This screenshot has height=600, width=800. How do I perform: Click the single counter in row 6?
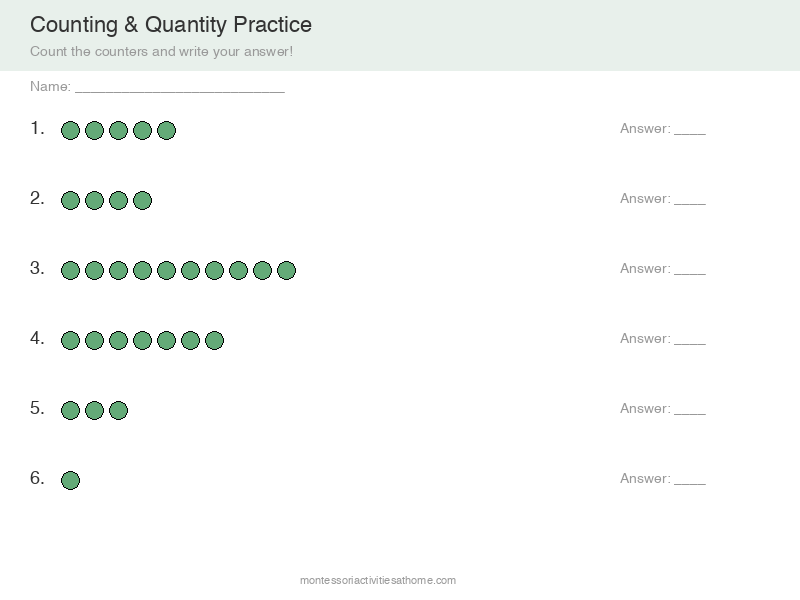coord(70,480)
